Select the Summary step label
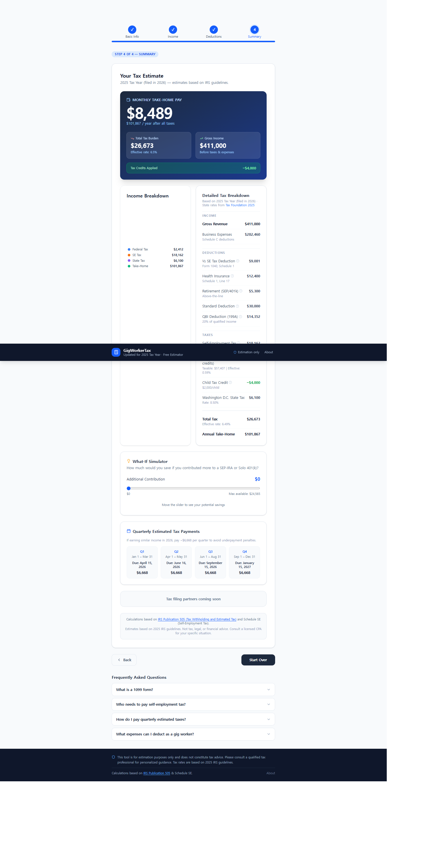Image resolution: width=425 pixels, height=868 pixels. coord(254,37)
